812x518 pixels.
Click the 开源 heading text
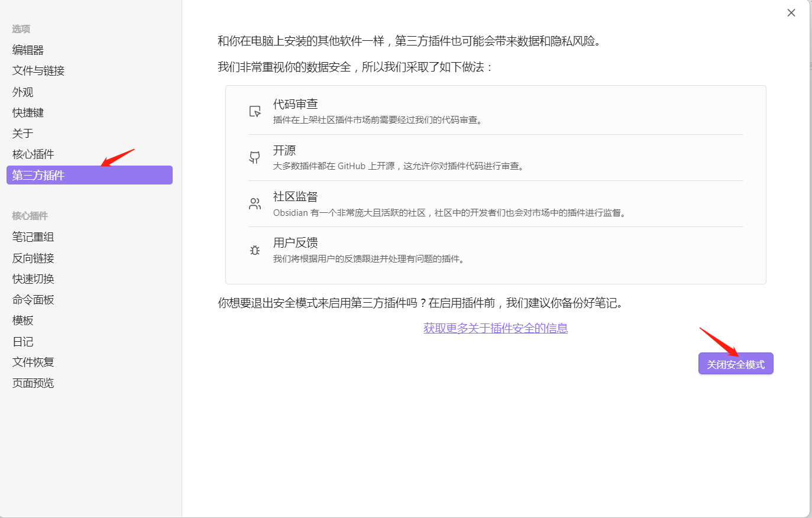point(284,150)
